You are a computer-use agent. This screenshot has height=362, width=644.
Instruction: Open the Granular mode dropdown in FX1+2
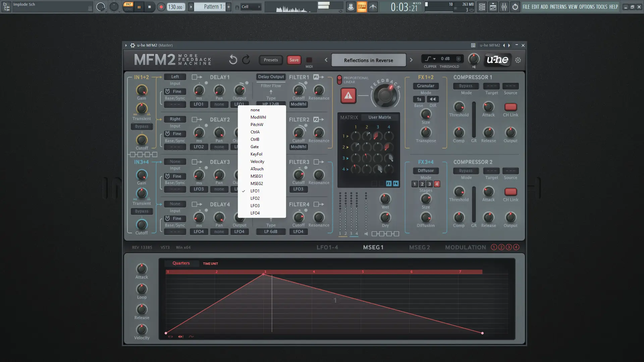(426, 86)
